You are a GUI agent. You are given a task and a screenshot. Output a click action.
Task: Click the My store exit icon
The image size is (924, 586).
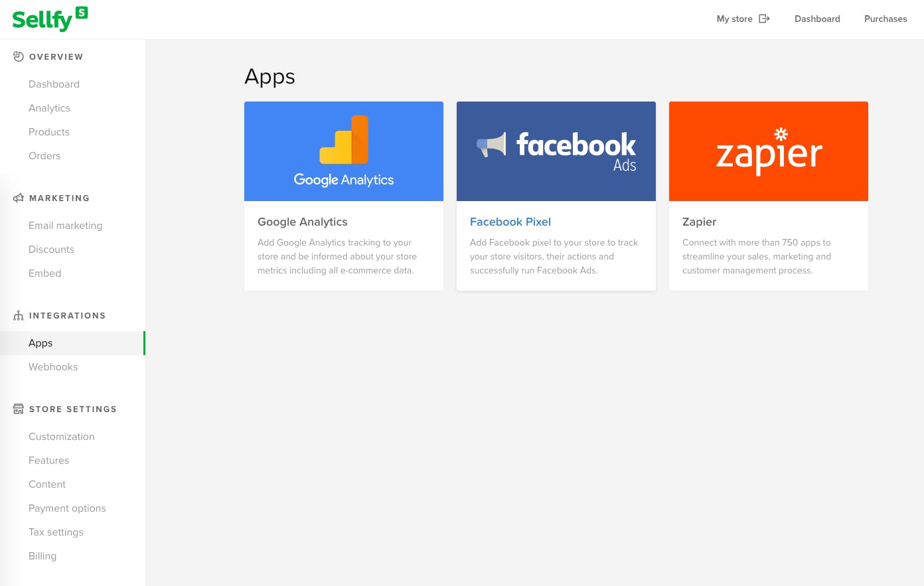(764, 19)
